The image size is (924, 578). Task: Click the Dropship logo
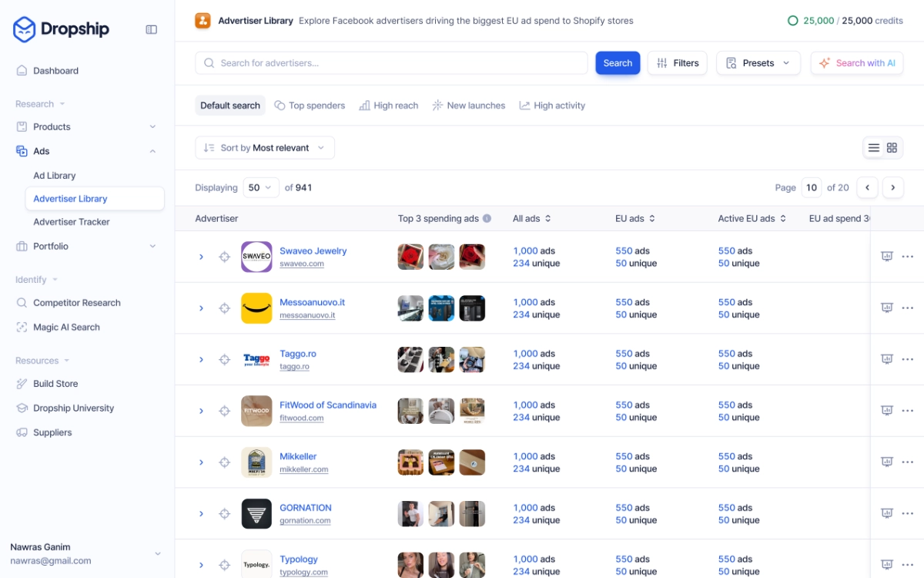pyautogui.click(x=61, y=29)
